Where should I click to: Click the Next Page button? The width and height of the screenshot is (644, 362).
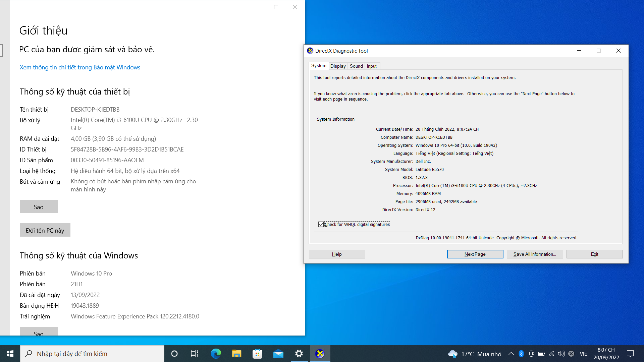475,254
